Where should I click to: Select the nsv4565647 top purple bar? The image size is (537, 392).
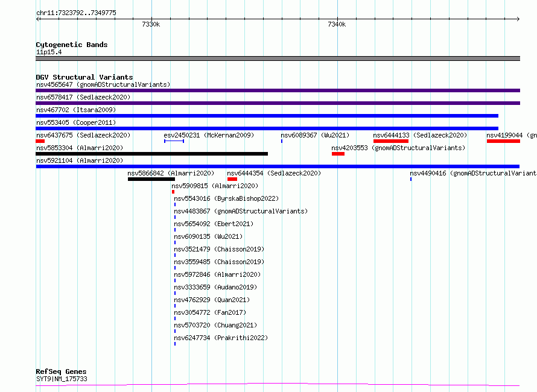(278, 90)
